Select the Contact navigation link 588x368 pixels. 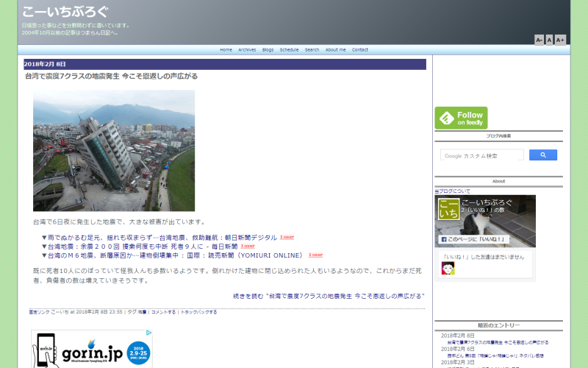(360, 49)
